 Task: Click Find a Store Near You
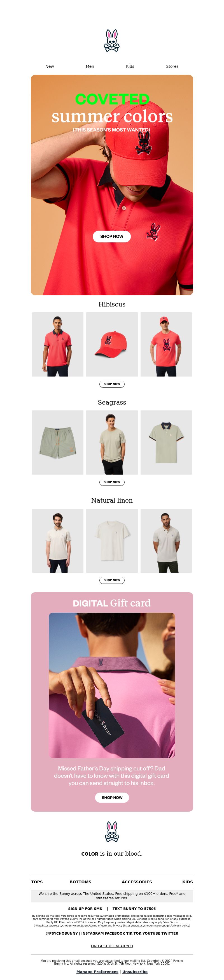point(112,946)
